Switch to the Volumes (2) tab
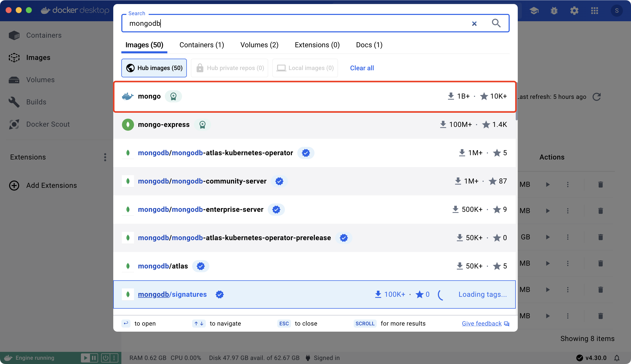This screenshot has height=364, width=631. click(x=259, y=45)
